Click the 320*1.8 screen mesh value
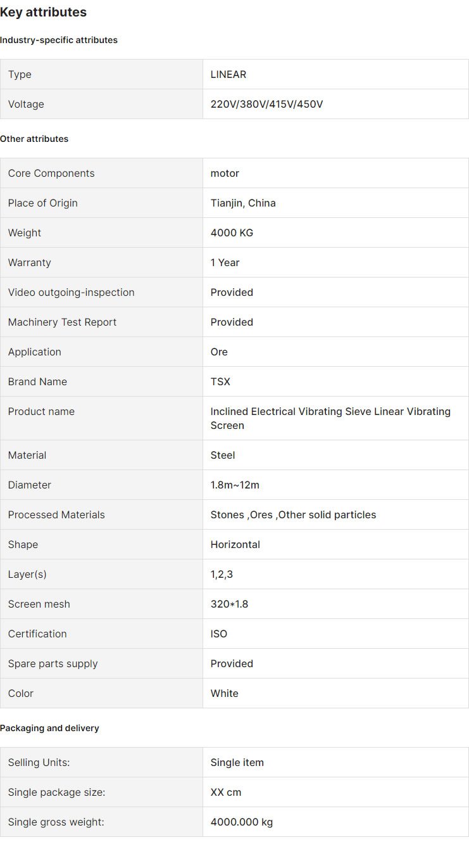This screenshot has width=469, height=868. tap(229, 604)
